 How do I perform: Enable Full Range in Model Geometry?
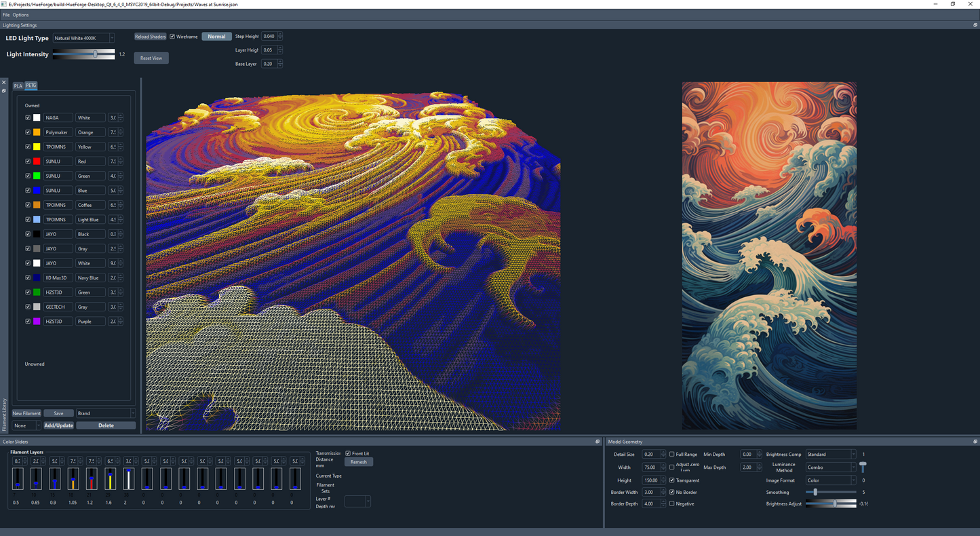click(x=670, y=454)
